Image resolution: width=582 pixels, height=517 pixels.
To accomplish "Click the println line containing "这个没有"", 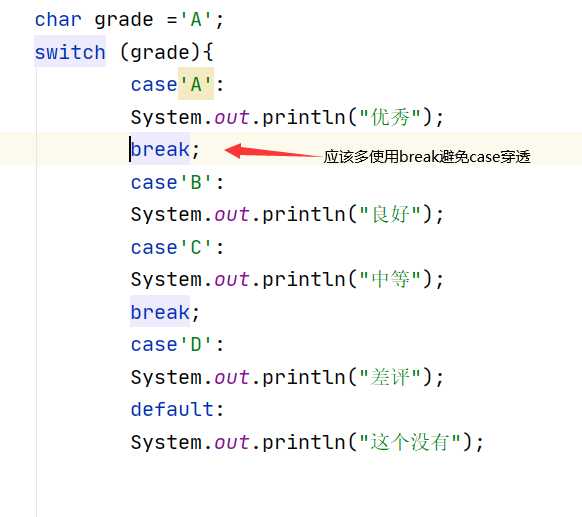I will pos(307,442).
